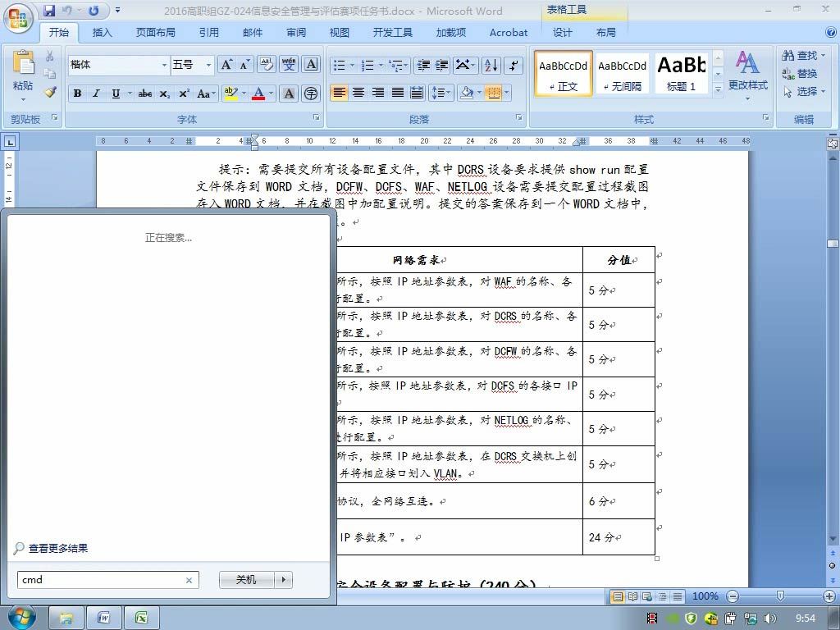Image resolution: width=840 pixels, height=630 pixels.
Task: Right-align the paragraph text
Action: pos(377,93)
